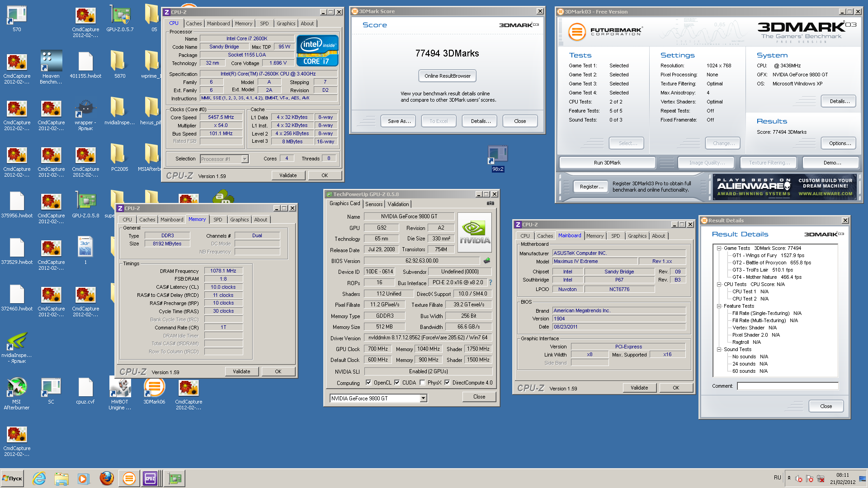Screen dimensions: 868x488
Task: Select the cpuz.cvf file icon
Action: coord(85,390)
